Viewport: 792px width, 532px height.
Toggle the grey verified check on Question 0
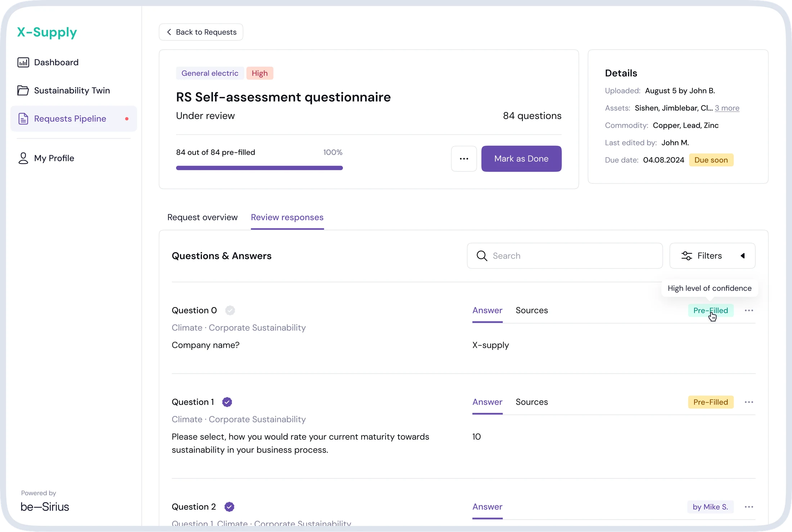[230, 310]
